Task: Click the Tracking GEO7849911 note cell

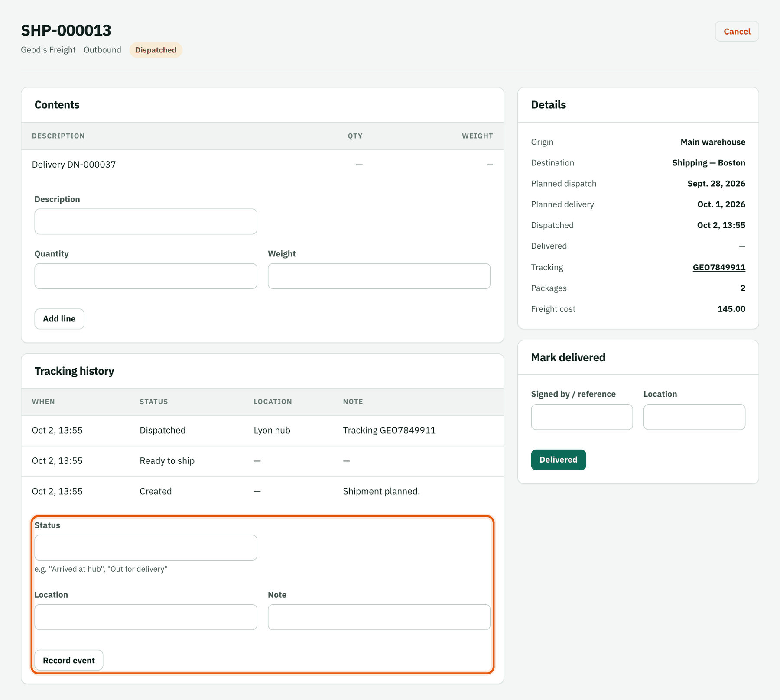Action: coord(389,430)
